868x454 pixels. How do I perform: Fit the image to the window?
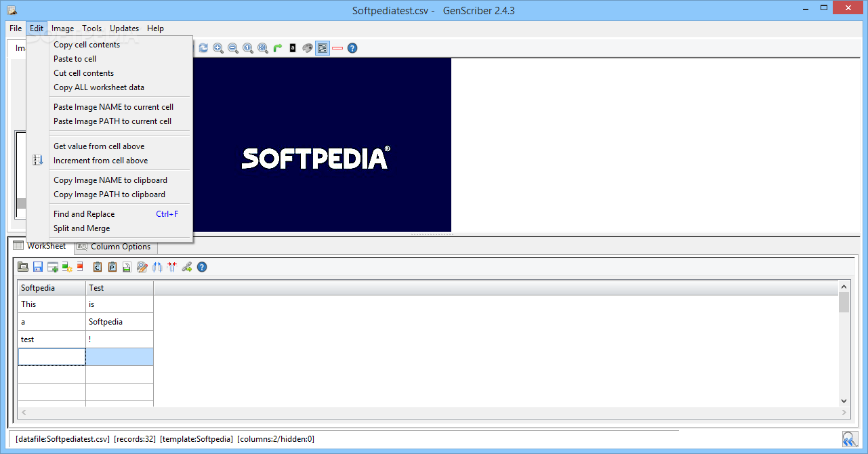click(263, 48)
